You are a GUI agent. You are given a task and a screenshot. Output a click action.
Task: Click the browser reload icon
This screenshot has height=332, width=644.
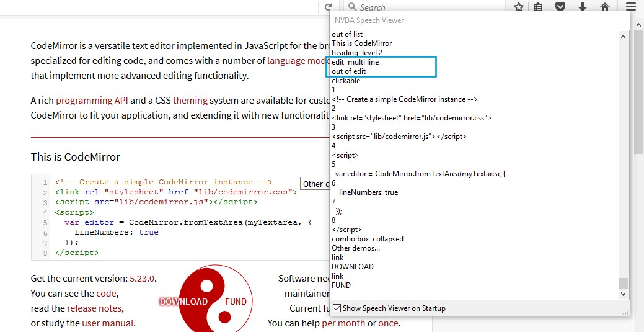pyautogui.click(x=328, y=7)
